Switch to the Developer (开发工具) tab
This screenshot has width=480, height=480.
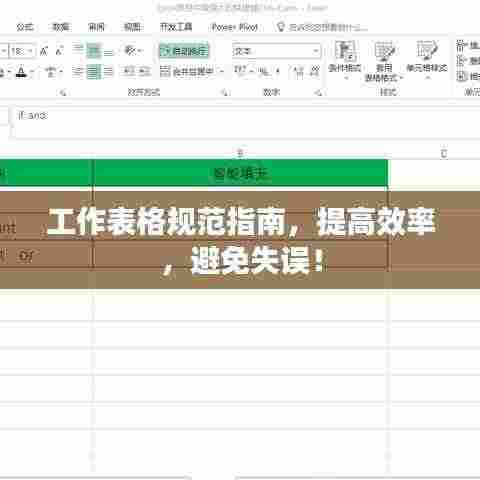click(x=176, y=27)
